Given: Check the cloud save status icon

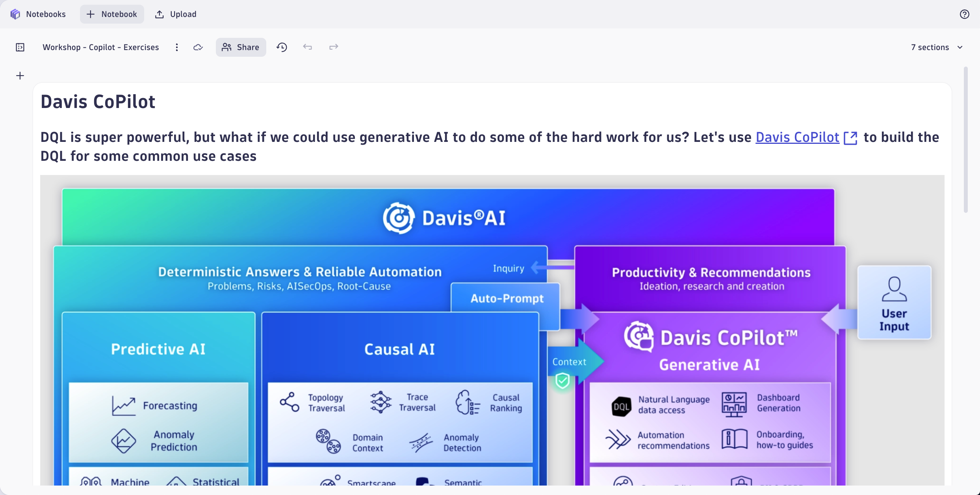Looking at the screenshot, I should pos(198,47).
